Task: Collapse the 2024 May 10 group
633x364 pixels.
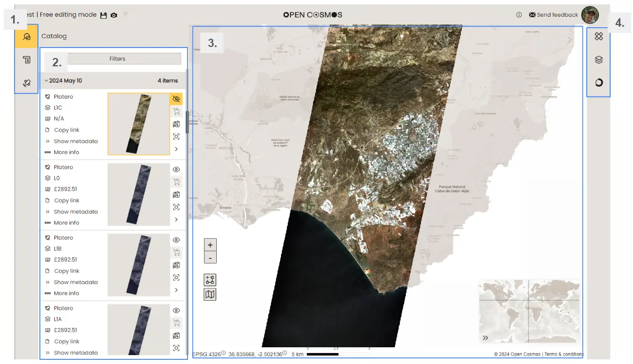Action: [x=46, y=81]
